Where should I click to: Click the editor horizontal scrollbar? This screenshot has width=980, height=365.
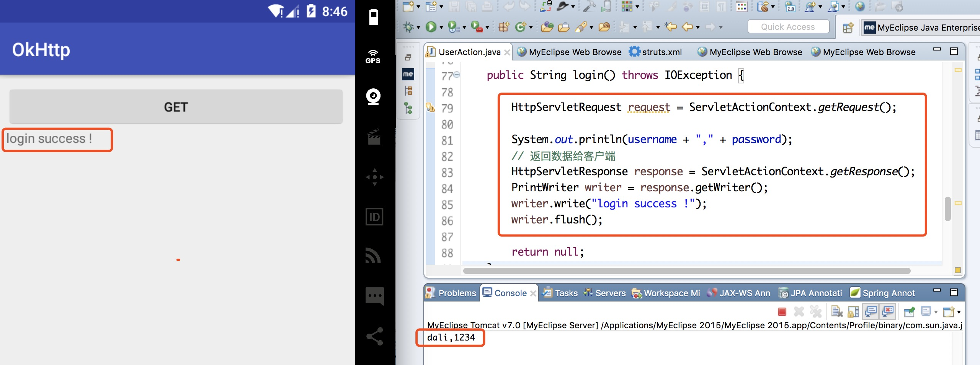point(687,271)
